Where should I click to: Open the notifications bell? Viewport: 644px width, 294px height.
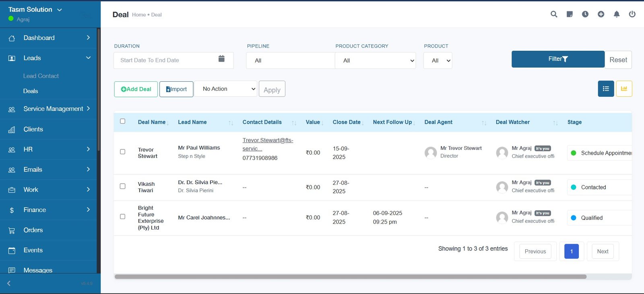[617, 14]
